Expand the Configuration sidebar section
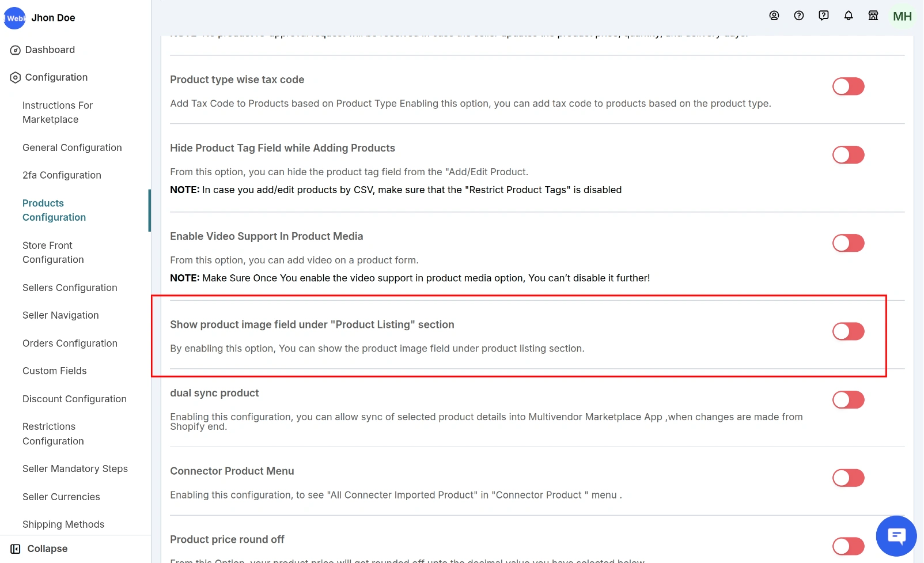924x563 pixels. [x=56, y=77]
